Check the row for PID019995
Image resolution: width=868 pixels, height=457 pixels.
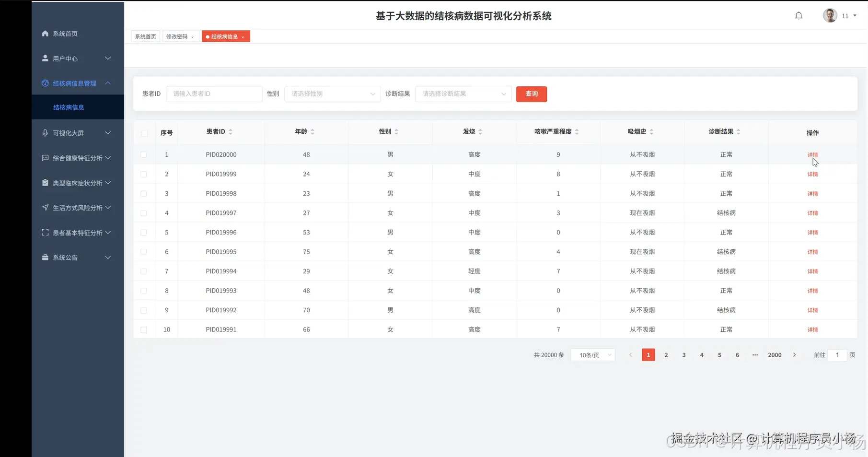click(x=144, y=252)
